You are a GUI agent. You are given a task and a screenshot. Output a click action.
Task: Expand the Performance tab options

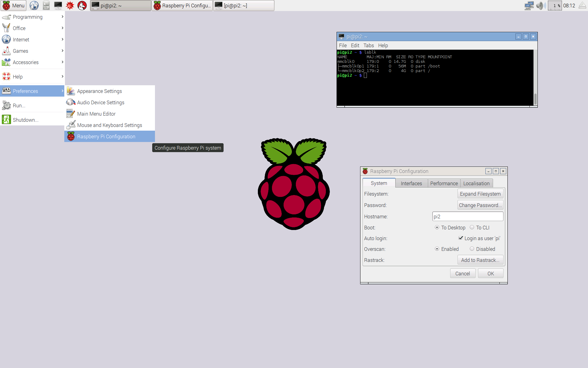(443, 183)
